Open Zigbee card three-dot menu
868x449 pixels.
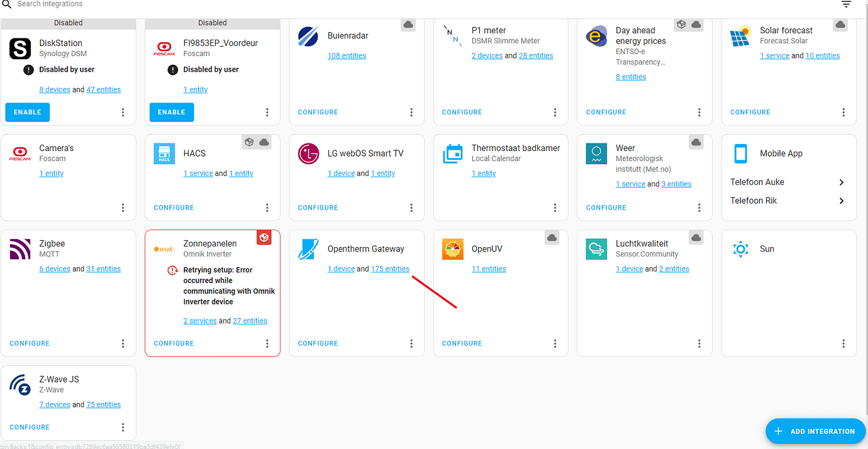[123, 343]
